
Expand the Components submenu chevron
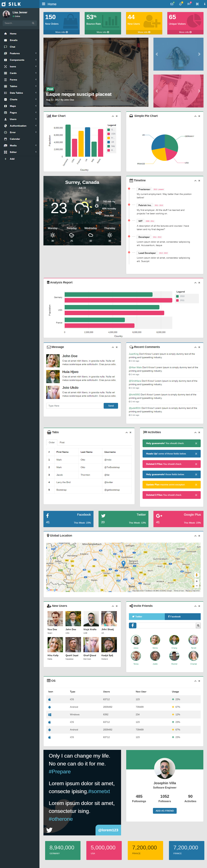(36, 60)
